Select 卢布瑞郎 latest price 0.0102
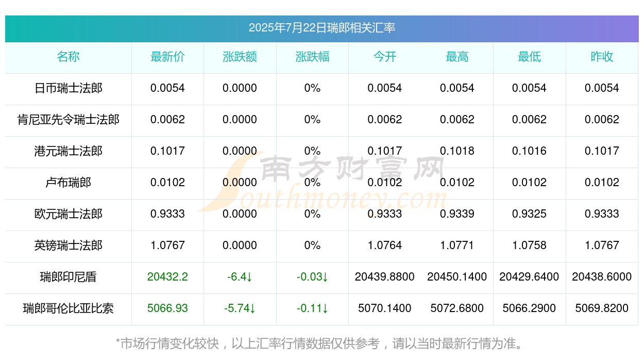 click(x=167, y=183)
